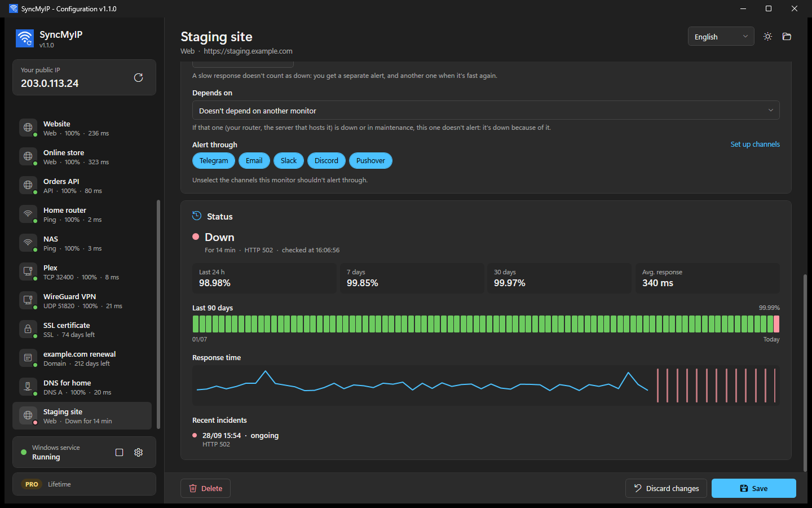Click Set up channels link
The width and height of the screenshot is (812, 508).
[x=755, y=144]
